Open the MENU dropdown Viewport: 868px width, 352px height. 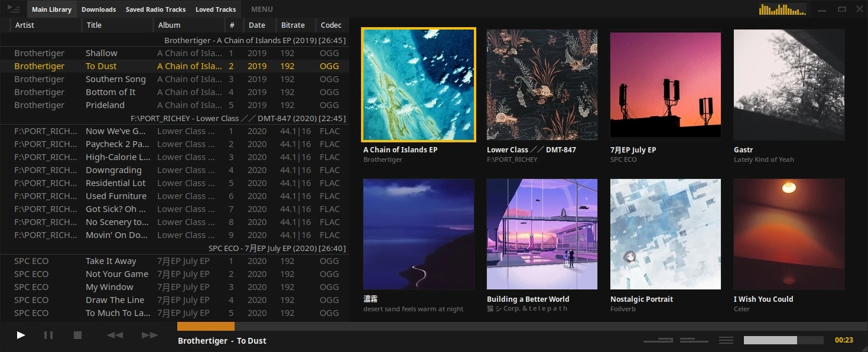tap(262, 9)
